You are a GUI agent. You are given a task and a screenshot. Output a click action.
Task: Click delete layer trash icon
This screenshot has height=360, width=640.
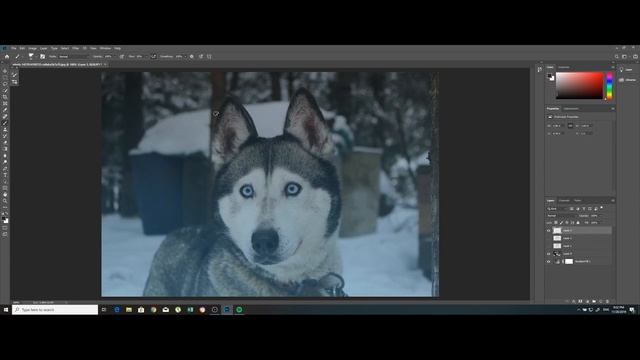click(x=607, y=302)
